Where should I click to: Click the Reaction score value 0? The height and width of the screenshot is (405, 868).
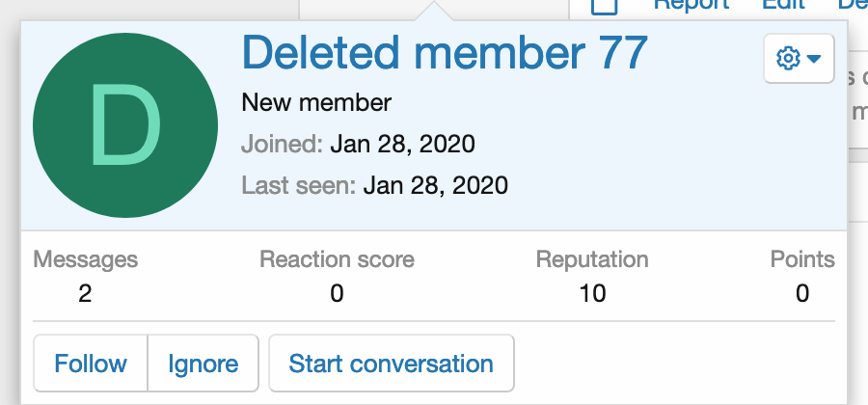click(337, 293)
